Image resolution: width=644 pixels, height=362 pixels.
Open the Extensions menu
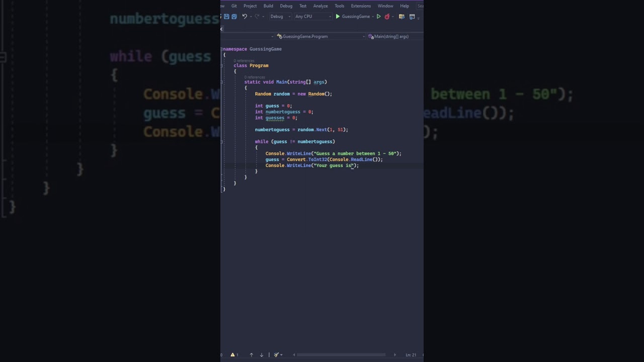pos(361,6)
